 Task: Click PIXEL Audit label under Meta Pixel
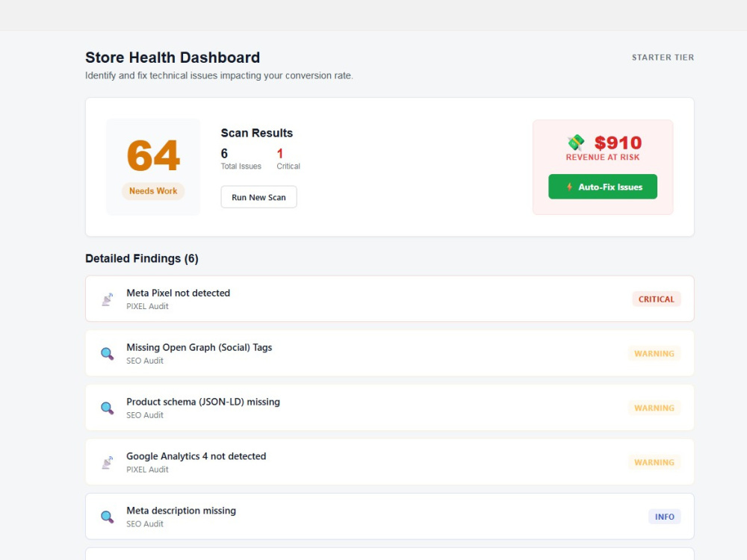pyautogui.click(x=147, y=306)
